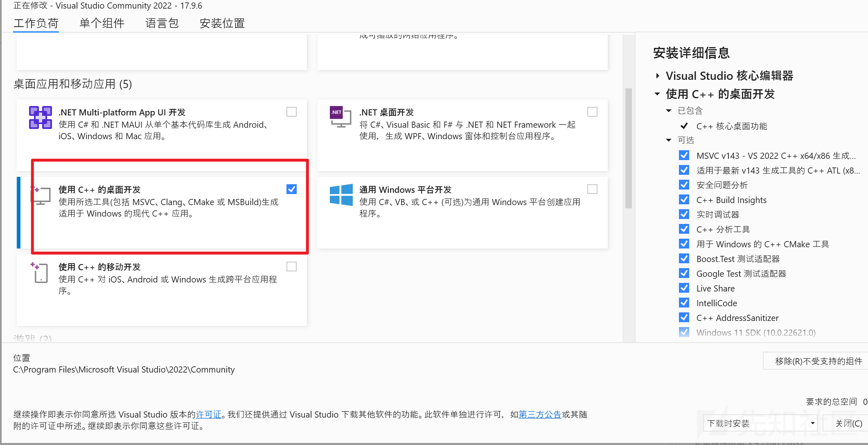Uncheck the C++ ATL for v143 component
The width and height of the screenshot is (868, 445).
[684, 170]
